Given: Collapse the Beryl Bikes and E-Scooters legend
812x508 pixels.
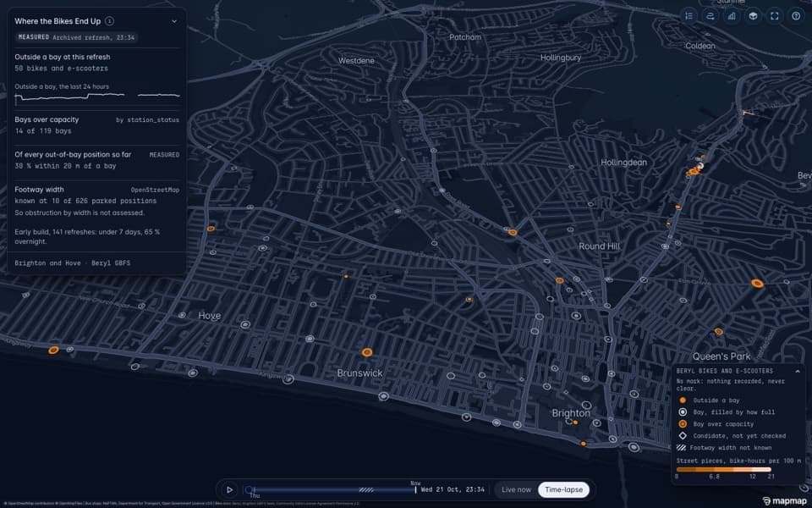Looking at the screenshot, I should [x=798, y=371].
